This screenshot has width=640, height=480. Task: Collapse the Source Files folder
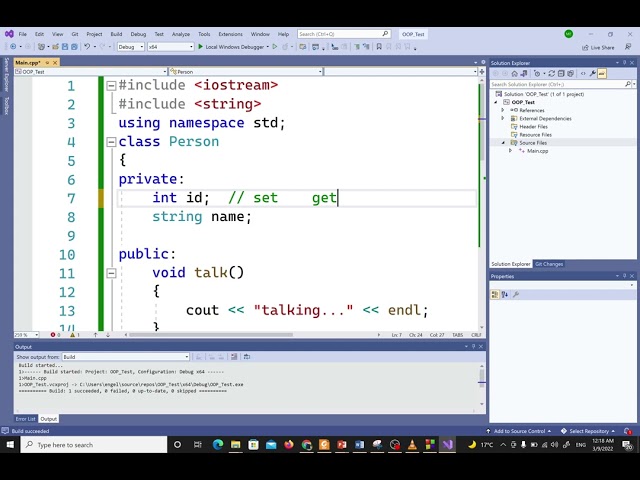[503, 143]
